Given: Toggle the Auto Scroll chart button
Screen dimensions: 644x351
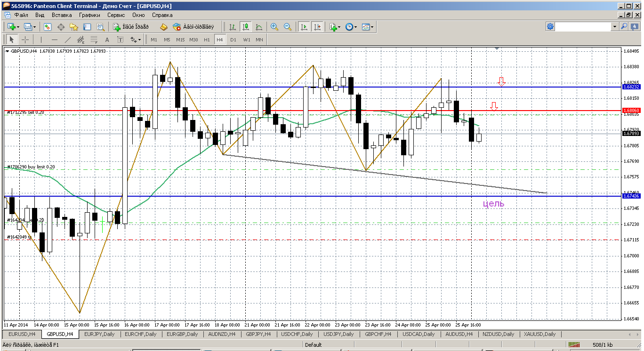Looking at the screenshot, I should (304, 27).
